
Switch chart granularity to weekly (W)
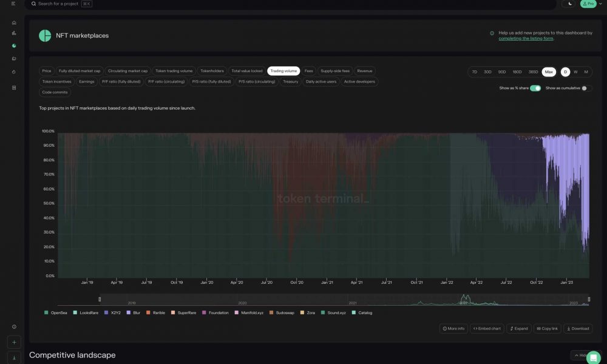click(575, 72)
